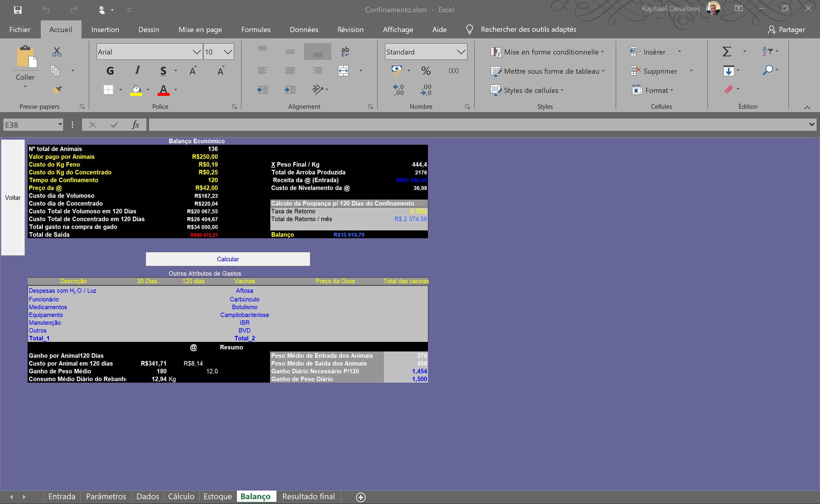This screenshot has height=504, width=820.
Task: Click Insérer in the Cellules group
Action: (x=648, y=52)
